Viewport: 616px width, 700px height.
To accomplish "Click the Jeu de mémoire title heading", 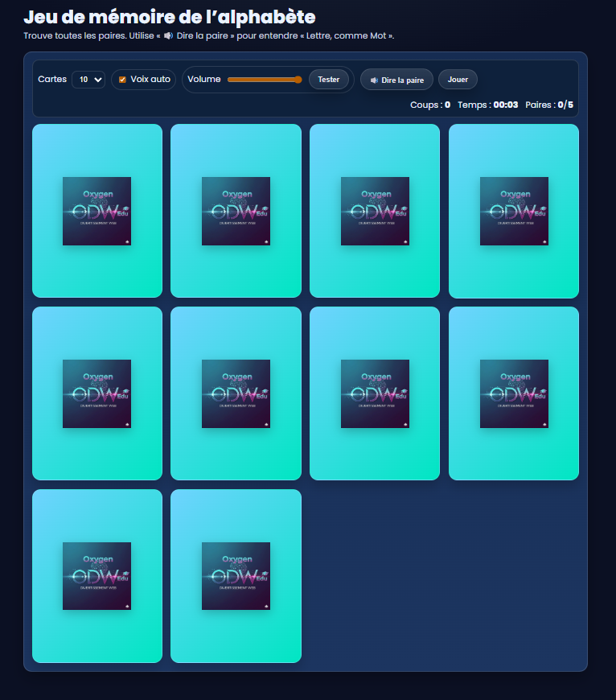I will [169, 17].
